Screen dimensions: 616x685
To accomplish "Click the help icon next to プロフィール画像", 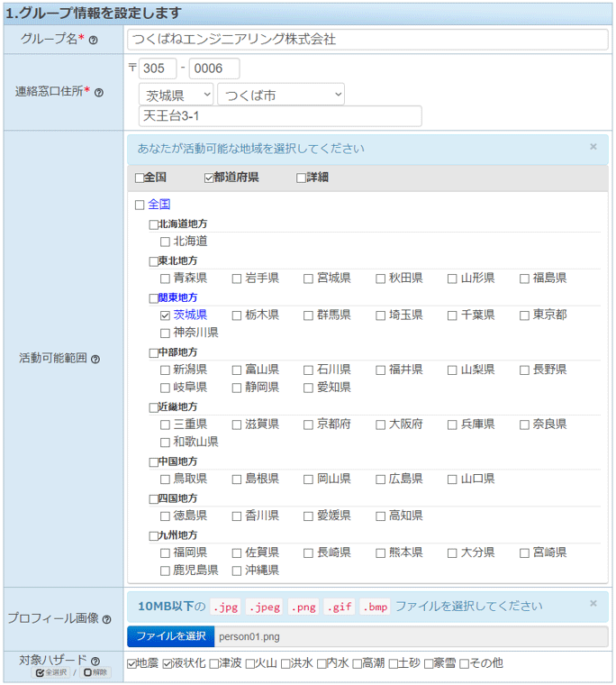I will click(107, 619).
